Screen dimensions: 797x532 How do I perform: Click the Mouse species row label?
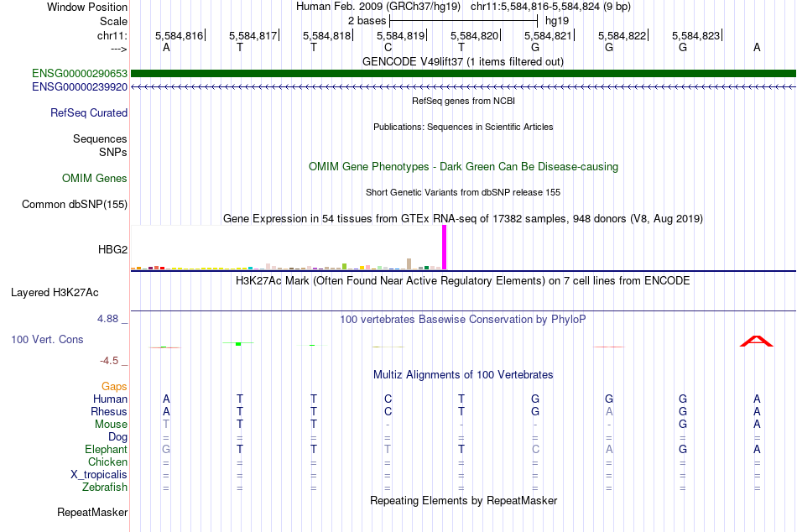(111, 425)
